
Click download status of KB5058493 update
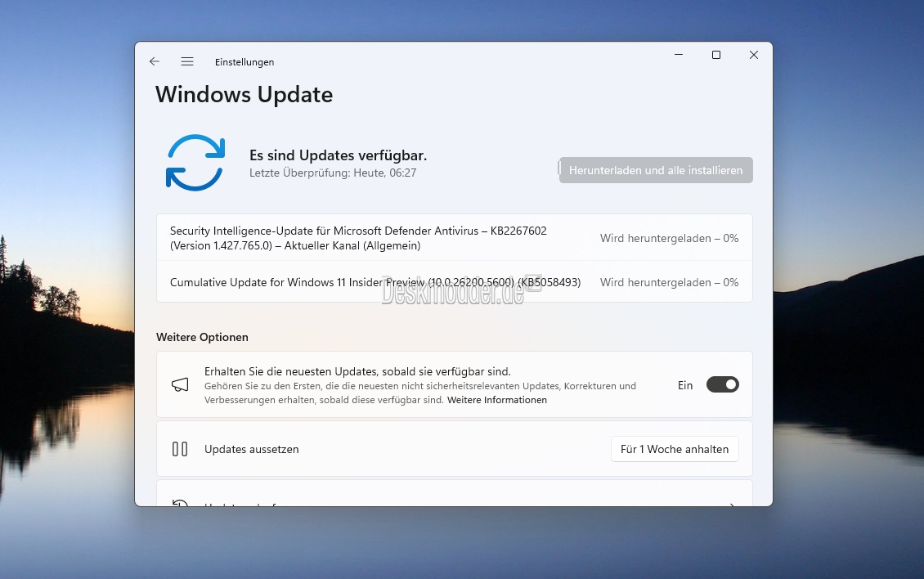[670, 282]
